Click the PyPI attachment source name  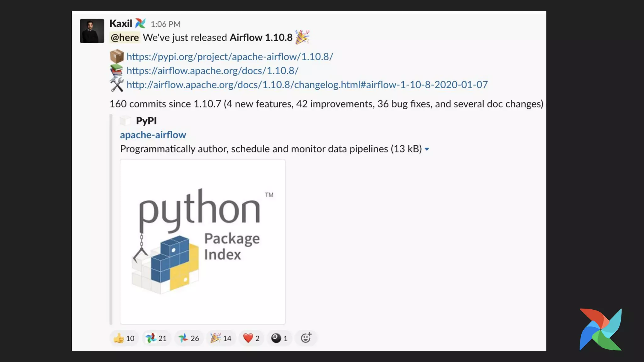point(146,121)
